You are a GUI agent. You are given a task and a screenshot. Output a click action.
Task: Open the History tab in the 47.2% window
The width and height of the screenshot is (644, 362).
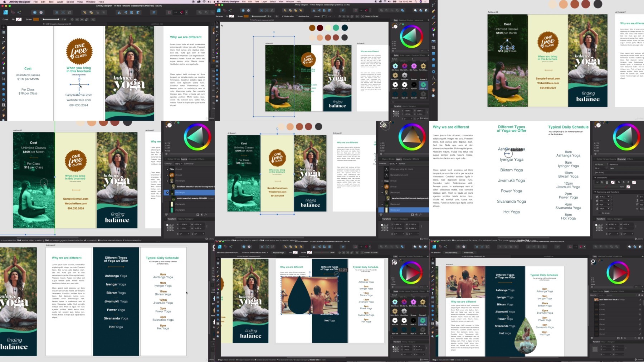coord(405,106)
